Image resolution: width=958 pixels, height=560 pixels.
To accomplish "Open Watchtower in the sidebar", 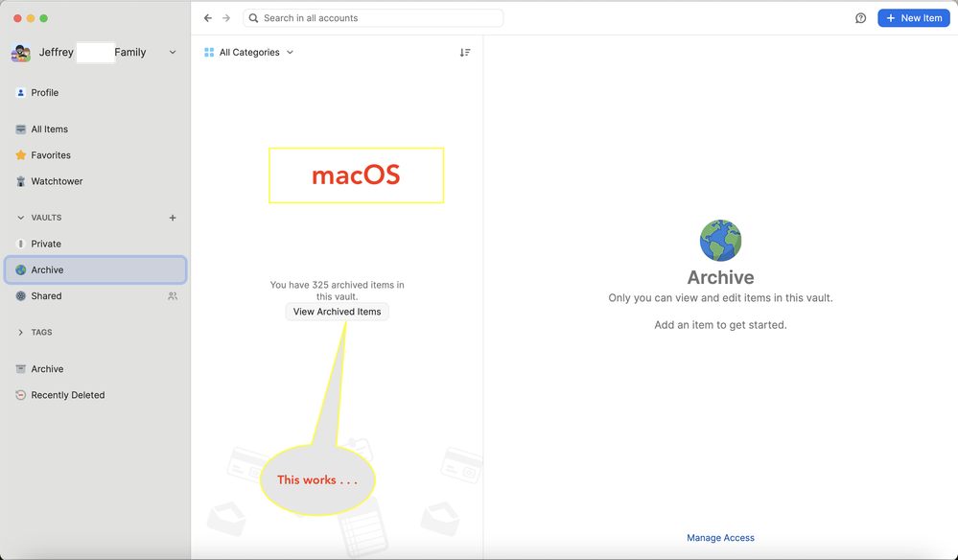I will coord(57,181).
